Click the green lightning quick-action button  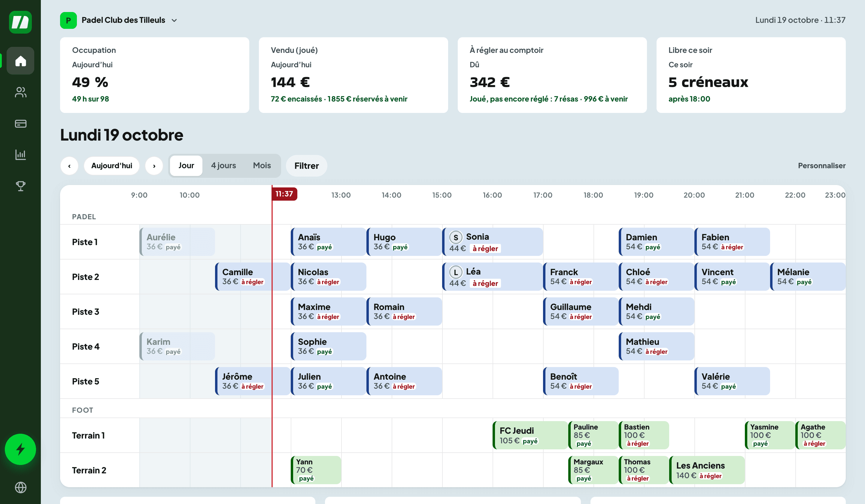pyautogui.click(x=20, y=449)
